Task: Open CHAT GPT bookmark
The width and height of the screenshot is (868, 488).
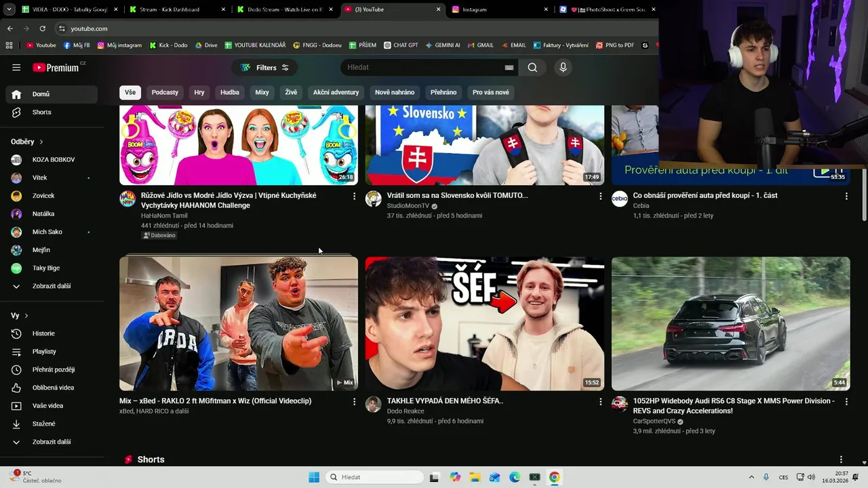Action: click(x=401, y=45)
